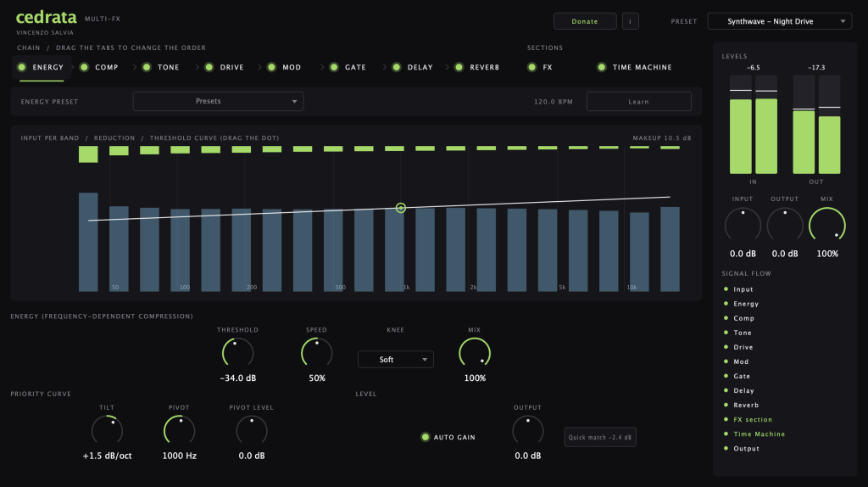Screen dimensions: 868x487
Task: Click the PIVOT LEVEL knob
Action: pyautogui.click(x=252, y=430)
